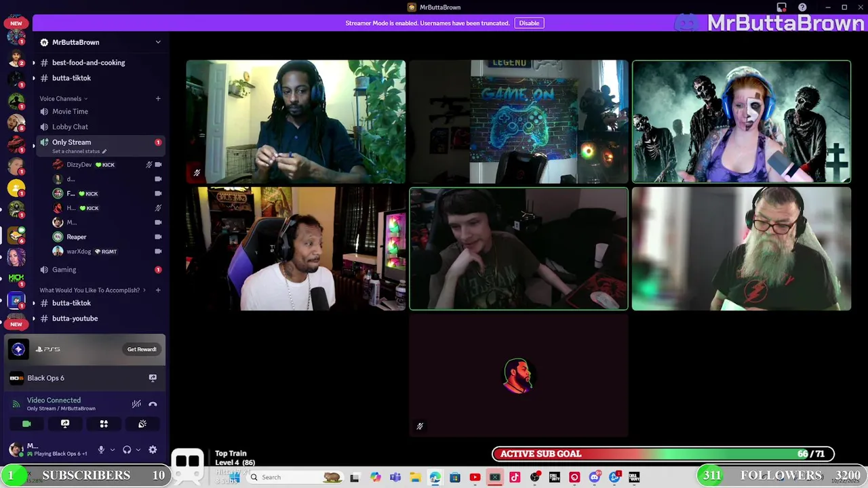Image resolution: width=868 pixels, height=488 pixels.
Task: Click DizzyDev in voice user list
Action: point(79,165)
